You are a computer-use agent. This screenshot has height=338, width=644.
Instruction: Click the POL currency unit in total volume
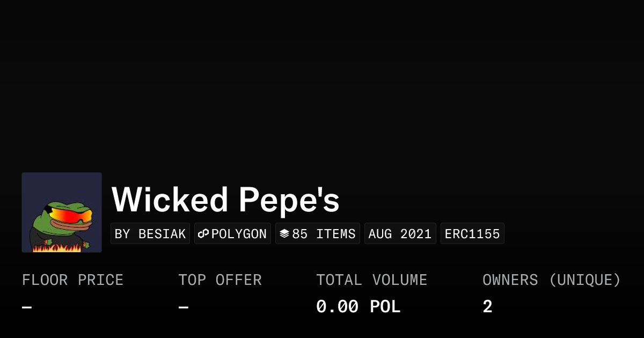pos(385,307)
